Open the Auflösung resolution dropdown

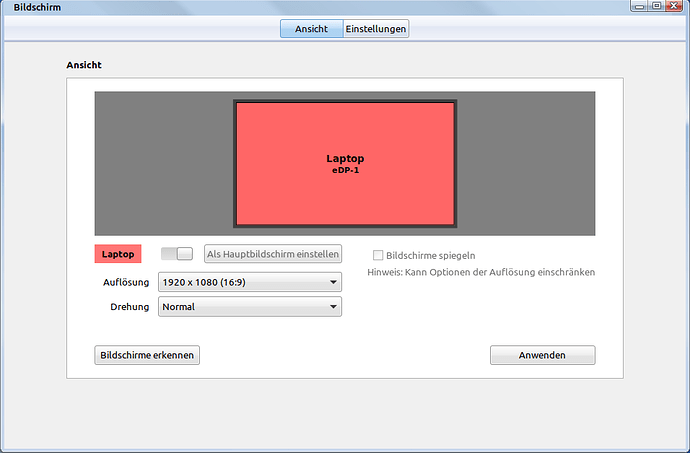(x=250, y=282)
